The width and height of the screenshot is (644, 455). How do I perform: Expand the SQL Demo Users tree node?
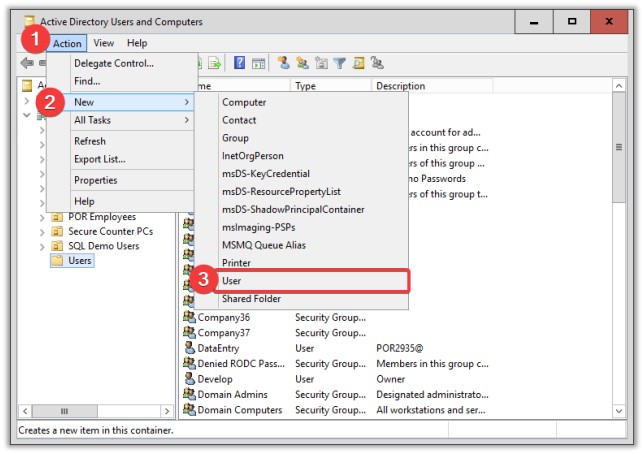click(x=42, y=246)
